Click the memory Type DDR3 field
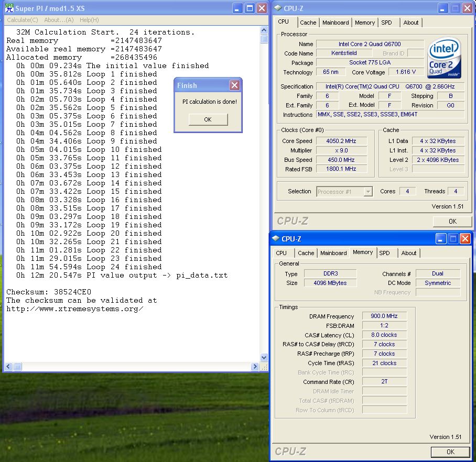 (330, 273)
